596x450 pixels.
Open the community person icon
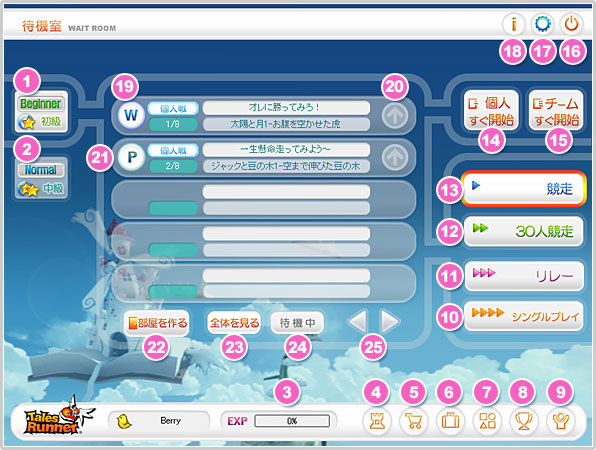click(560, 421)
